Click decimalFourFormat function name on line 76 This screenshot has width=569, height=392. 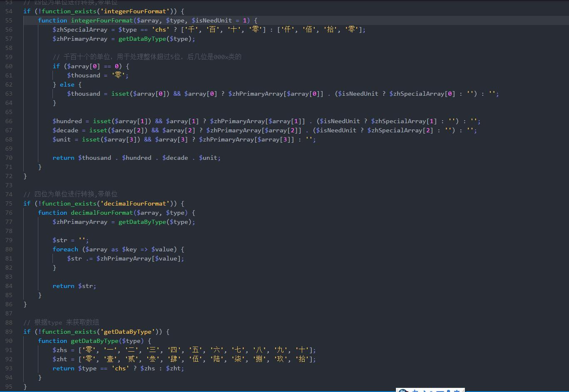[x=102, y=213]
